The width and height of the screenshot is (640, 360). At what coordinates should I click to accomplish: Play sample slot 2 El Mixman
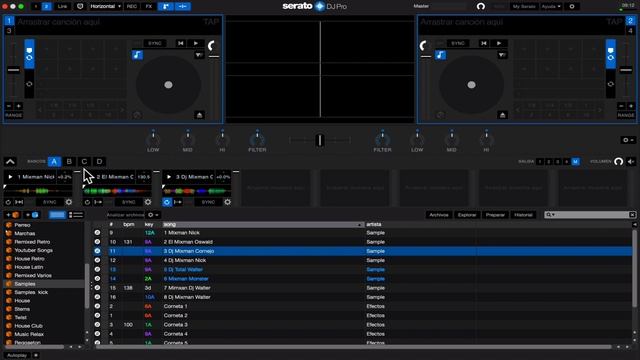coord(89,177)
